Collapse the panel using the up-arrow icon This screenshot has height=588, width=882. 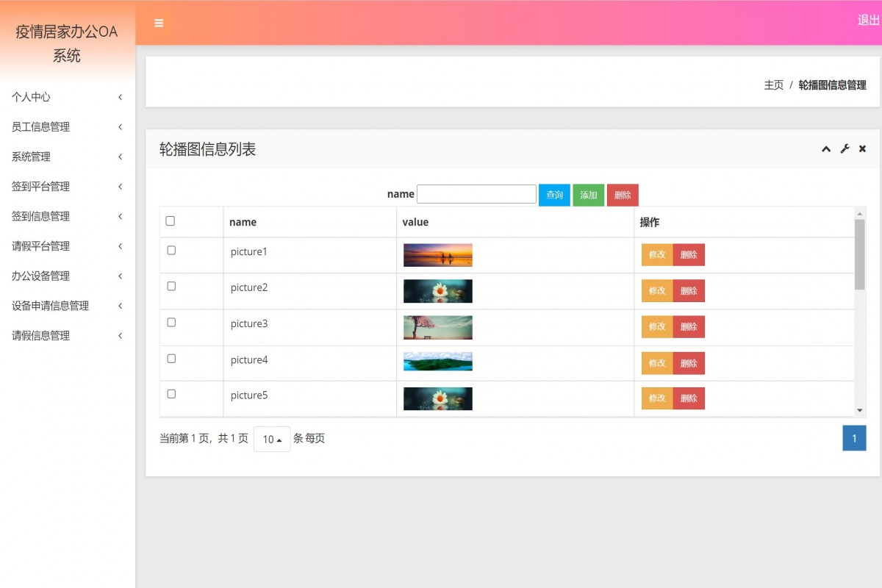pos(825,148)
